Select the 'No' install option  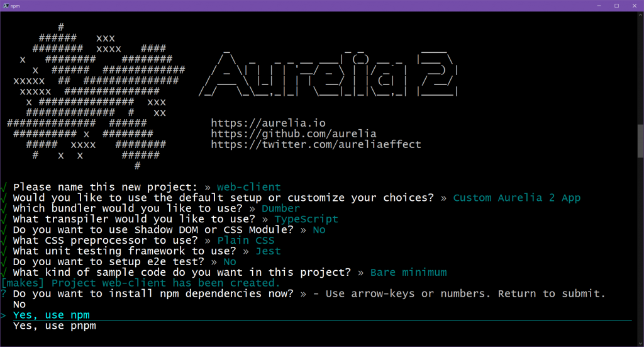pyautogui.click(x=19, y=305)
